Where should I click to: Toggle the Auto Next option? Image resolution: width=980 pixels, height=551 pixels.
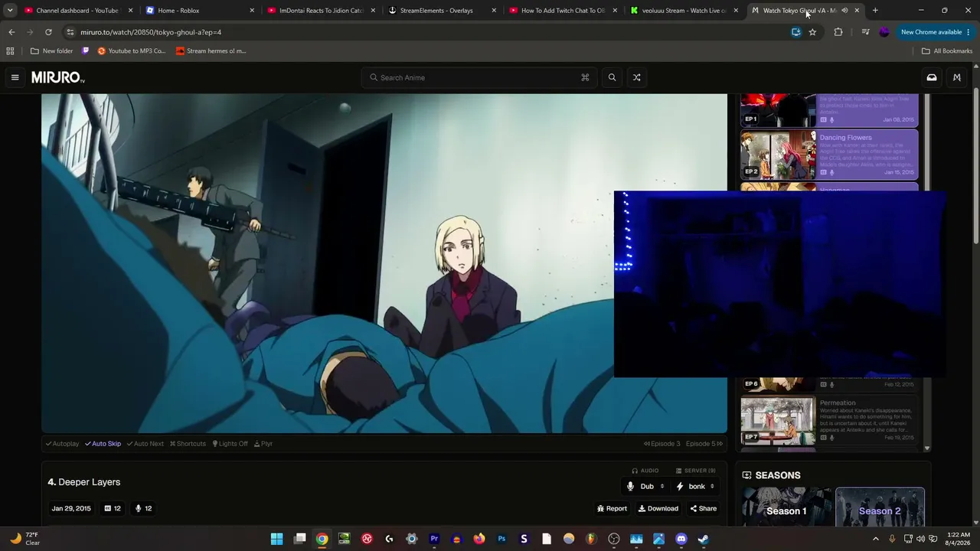click(145, 444)
